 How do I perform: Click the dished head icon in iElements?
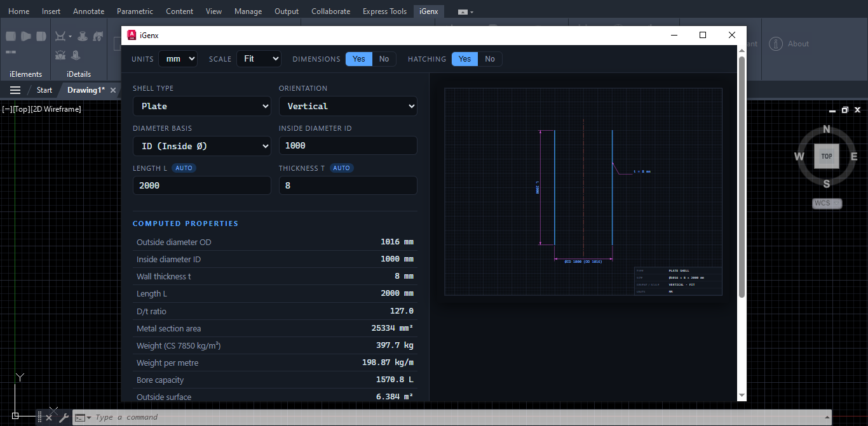point(41,36)
